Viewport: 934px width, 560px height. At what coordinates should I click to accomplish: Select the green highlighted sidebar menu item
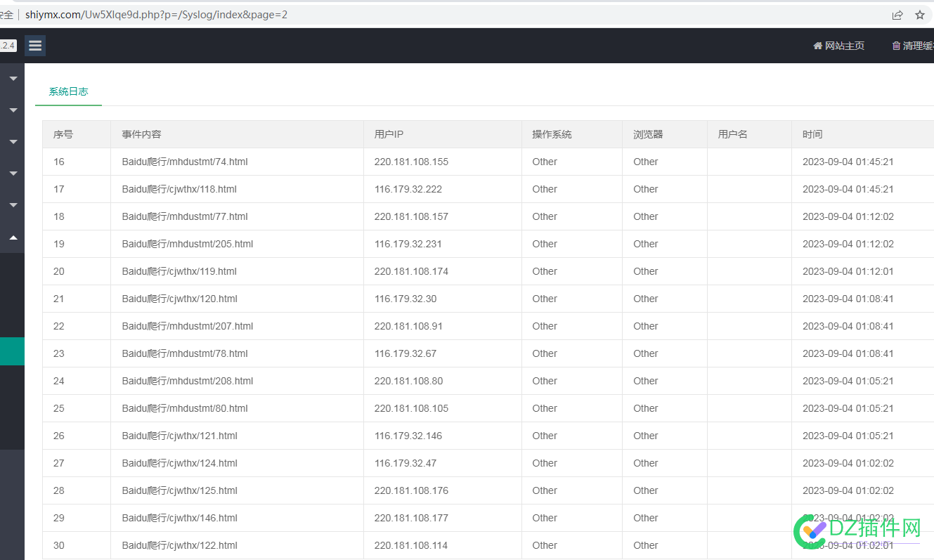[12, 351]
